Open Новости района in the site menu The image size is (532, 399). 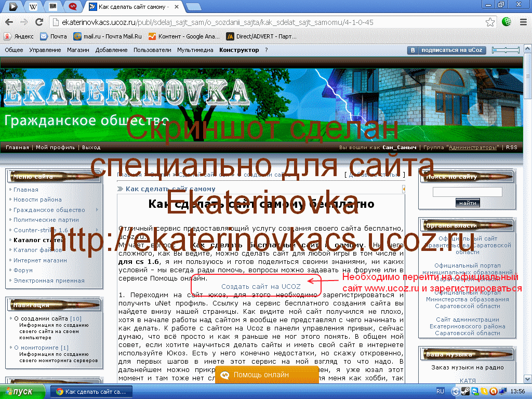coord(37,199)
